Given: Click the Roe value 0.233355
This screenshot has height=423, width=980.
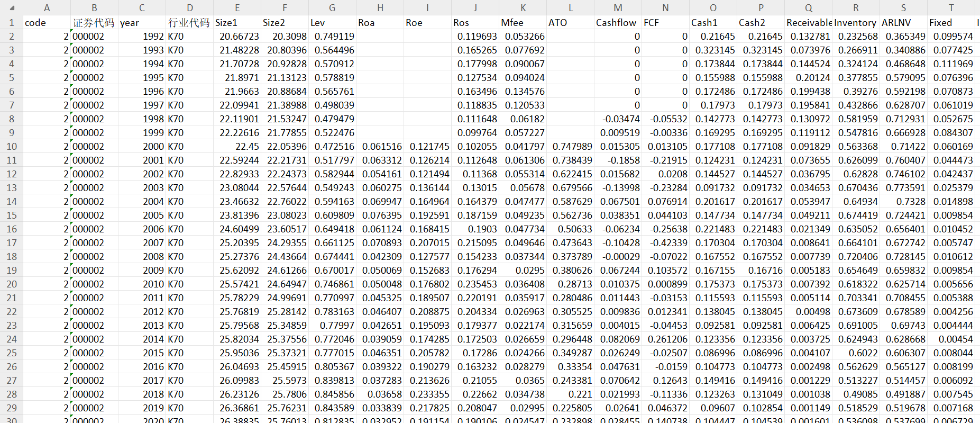Looking at the screenshot, I should (x=428, y=394).
